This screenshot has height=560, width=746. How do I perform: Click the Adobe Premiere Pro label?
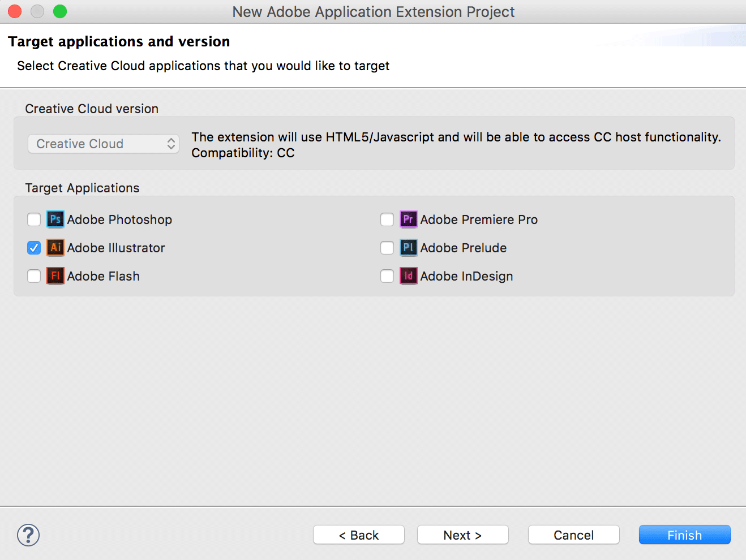tap(479, 219)
